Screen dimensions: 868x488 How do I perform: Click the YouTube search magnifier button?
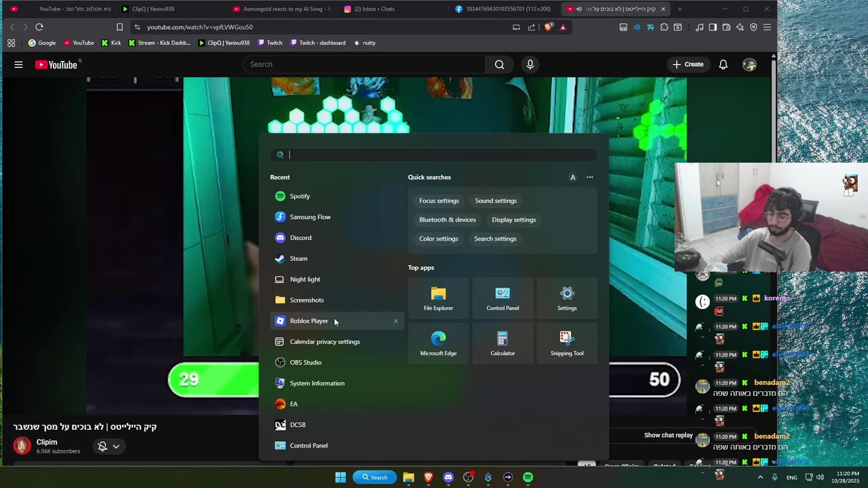(x=500, y=64)
